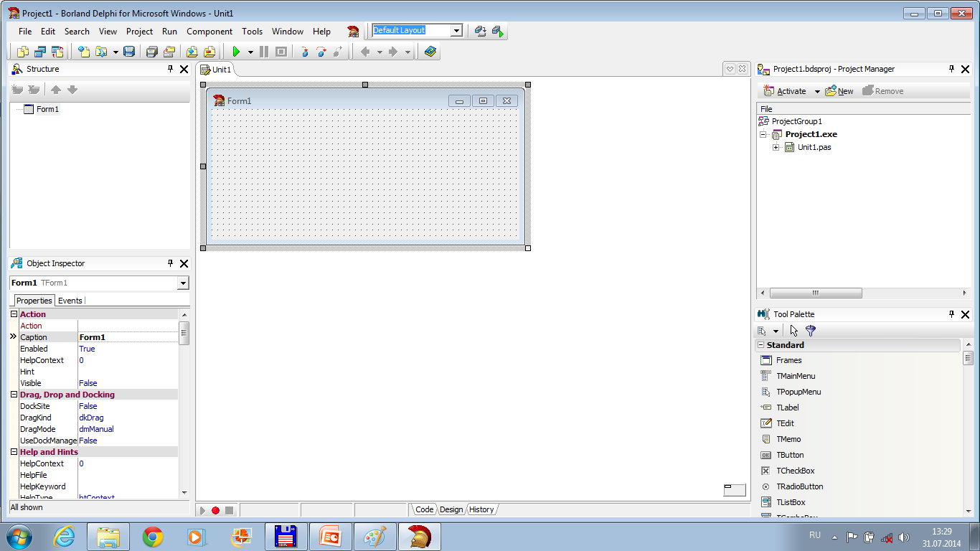
Task: Open Google Chrome from the taskbar
Action: point(152,537)
